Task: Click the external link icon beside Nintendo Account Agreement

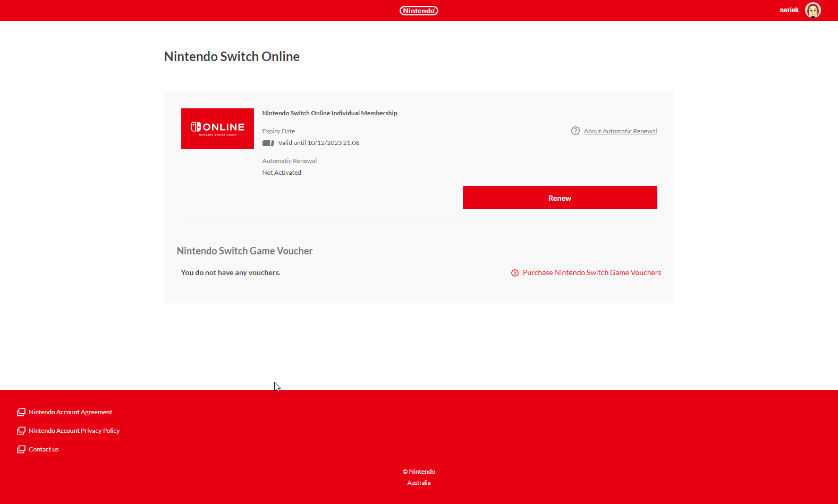Action: pyautogui.click(x=21, y=412)
